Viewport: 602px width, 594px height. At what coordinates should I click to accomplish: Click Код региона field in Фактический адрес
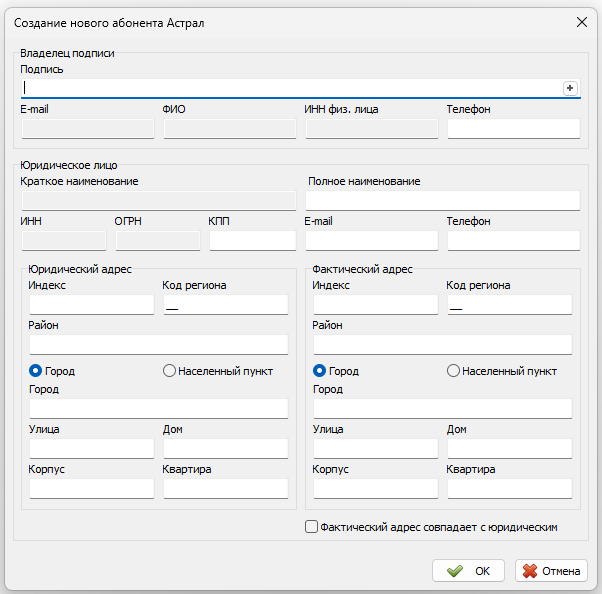(509, 304)
